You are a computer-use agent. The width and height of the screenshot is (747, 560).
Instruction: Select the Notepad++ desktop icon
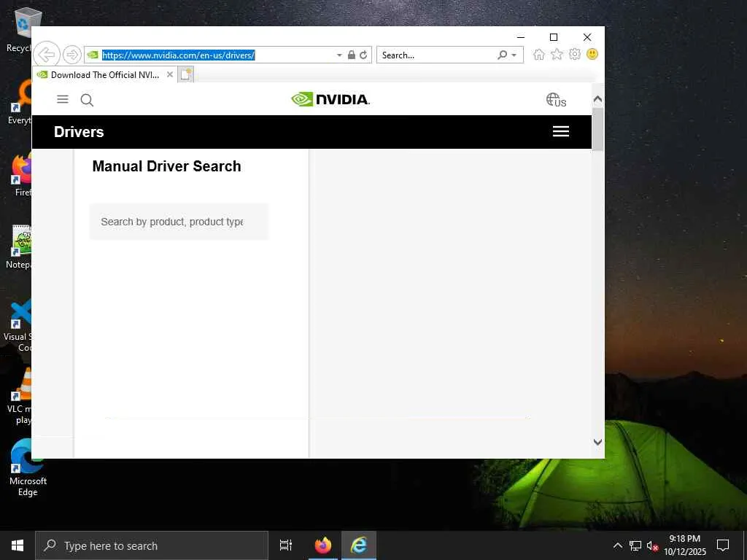[x=20, y=247]
